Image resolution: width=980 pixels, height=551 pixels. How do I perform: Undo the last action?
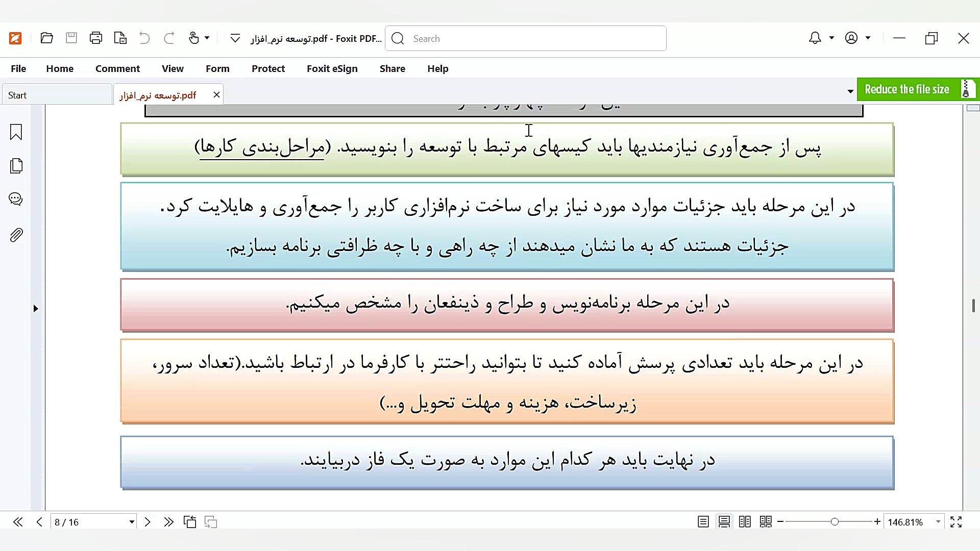144,38
